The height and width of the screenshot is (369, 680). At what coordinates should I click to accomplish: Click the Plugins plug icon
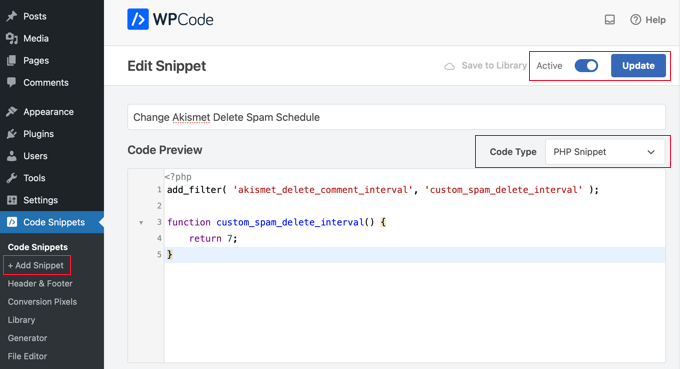[12, 134]
